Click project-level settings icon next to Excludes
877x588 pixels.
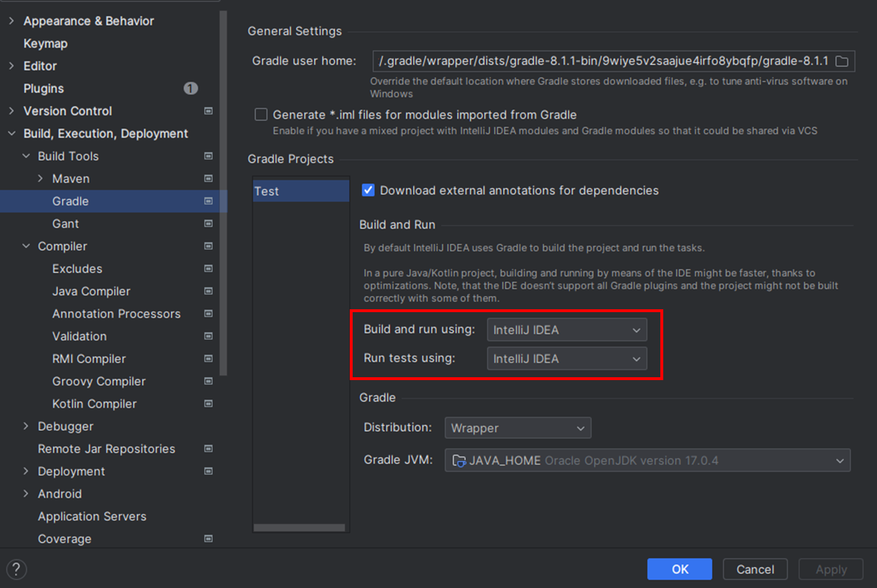[x=209, y=268]
